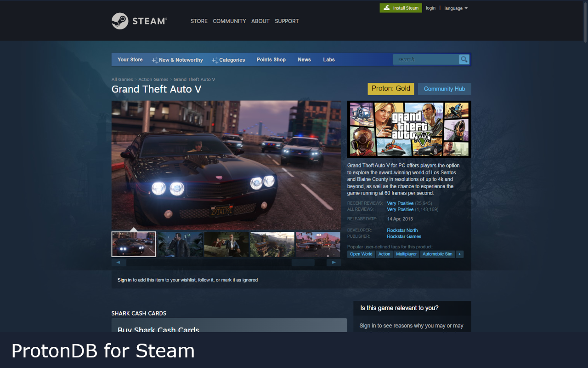Click the right arrow of thumbnail strip
Screen dimensions: 588x368
pyautogui.click(x=334, y=262)
